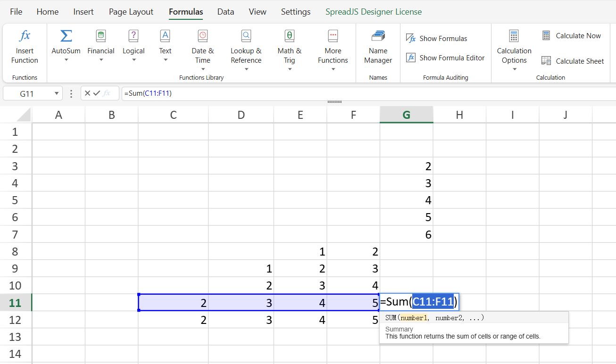The width and height of the screenshot is (616, 364).
Task: Click the select-all corner triangle
Action: pos(24,115)
